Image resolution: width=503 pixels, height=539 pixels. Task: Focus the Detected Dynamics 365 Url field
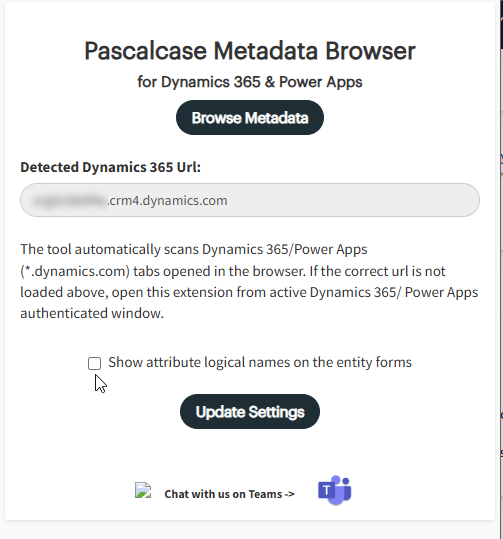pos(250,200)
